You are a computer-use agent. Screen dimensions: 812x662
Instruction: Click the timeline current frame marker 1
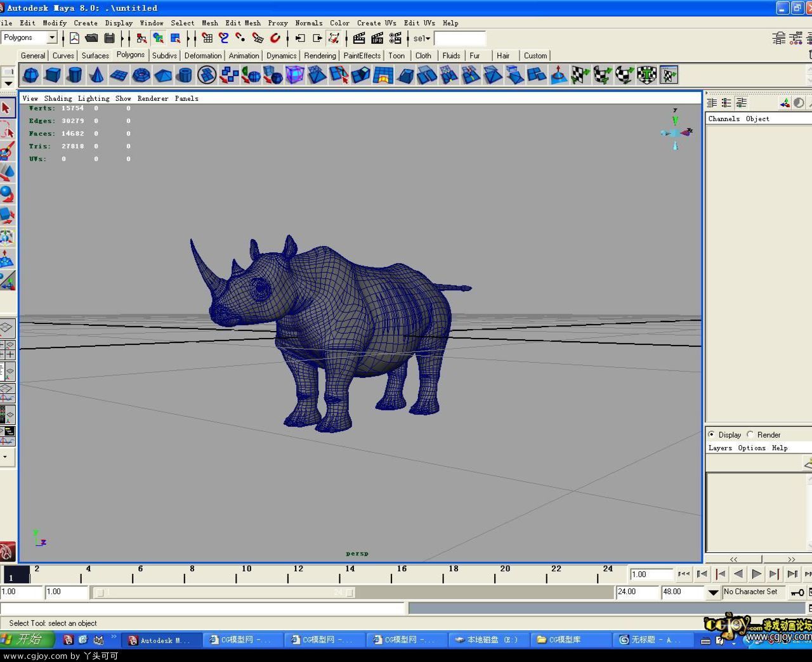[15, 574]
